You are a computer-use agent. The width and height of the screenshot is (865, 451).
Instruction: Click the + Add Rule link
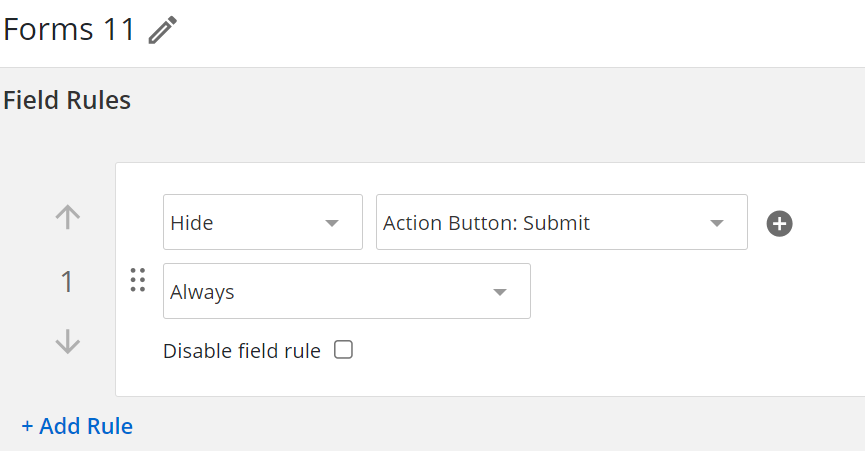coord(77,426)
